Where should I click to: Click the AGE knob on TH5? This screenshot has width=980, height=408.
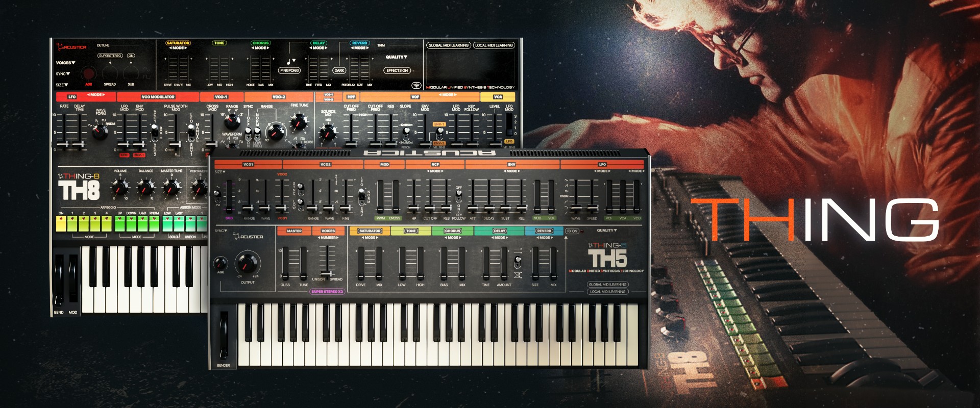pyautogui.click(x=220, y=263)
